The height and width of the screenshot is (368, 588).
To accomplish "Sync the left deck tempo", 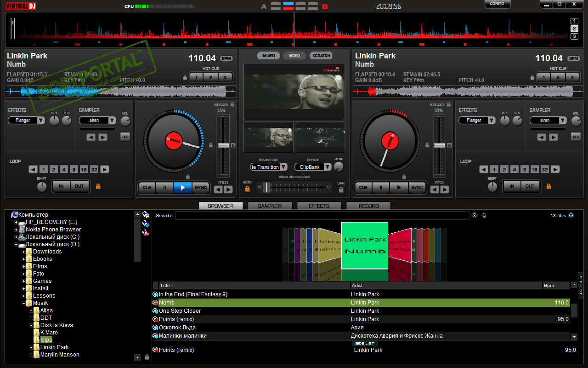I will [x=201, y=187].
